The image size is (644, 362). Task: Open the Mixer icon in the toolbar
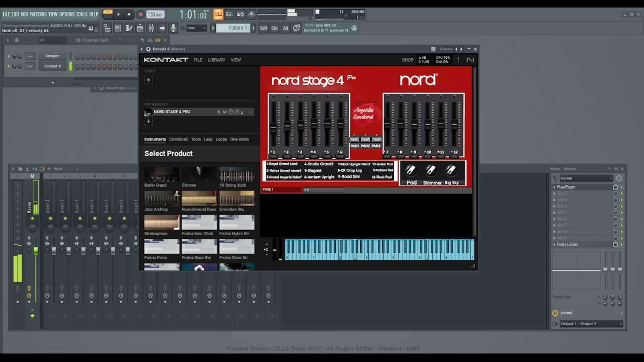tap(151, 28)
